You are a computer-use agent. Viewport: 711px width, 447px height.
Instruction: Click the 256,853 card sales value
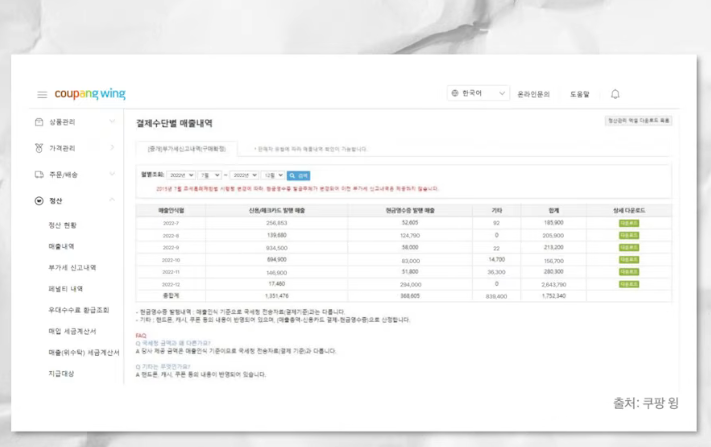tap(277, 223)
